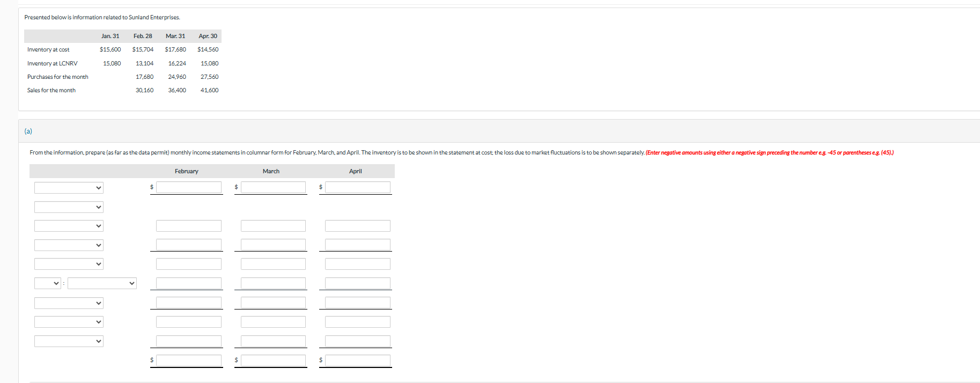Click the '27,560' purchases value
Viewport: 980px width, 383px height.
tap(210, 77)
